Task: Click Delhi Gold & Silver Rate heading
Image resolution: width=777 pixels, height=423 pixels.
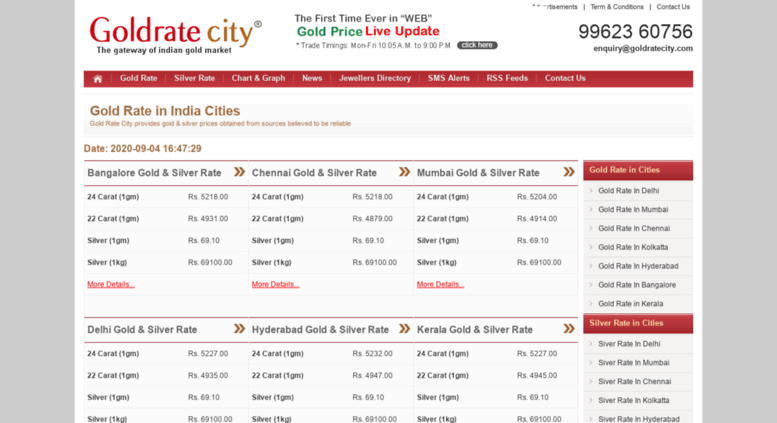Action: tap(142, 330)
